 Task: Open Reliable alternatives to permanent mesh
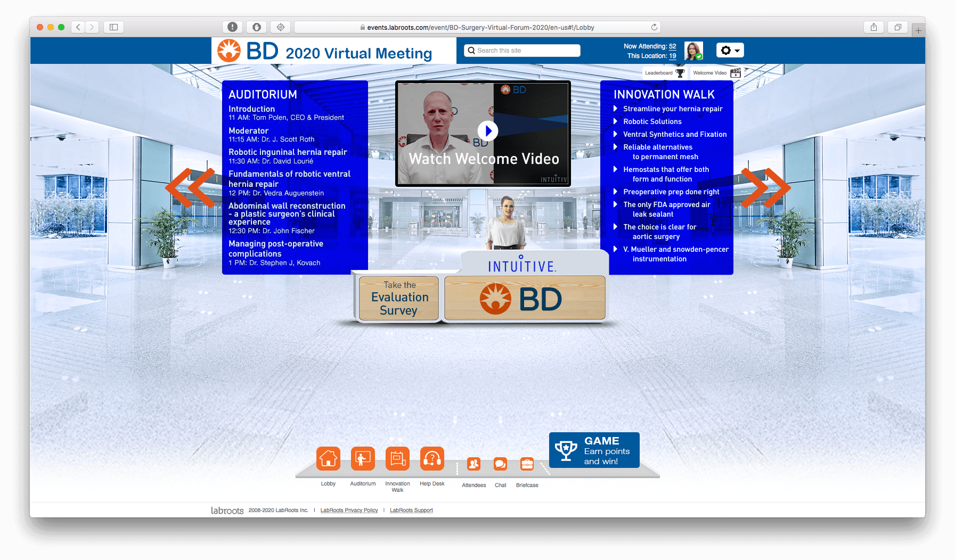[660, 152]
